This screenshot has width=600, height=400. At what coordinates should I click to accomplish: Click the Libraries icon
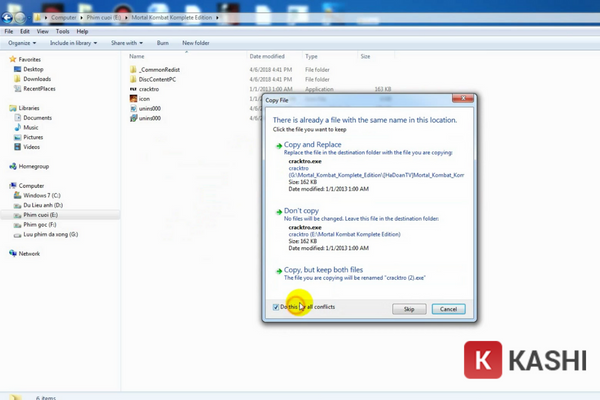tap(13, 108)
